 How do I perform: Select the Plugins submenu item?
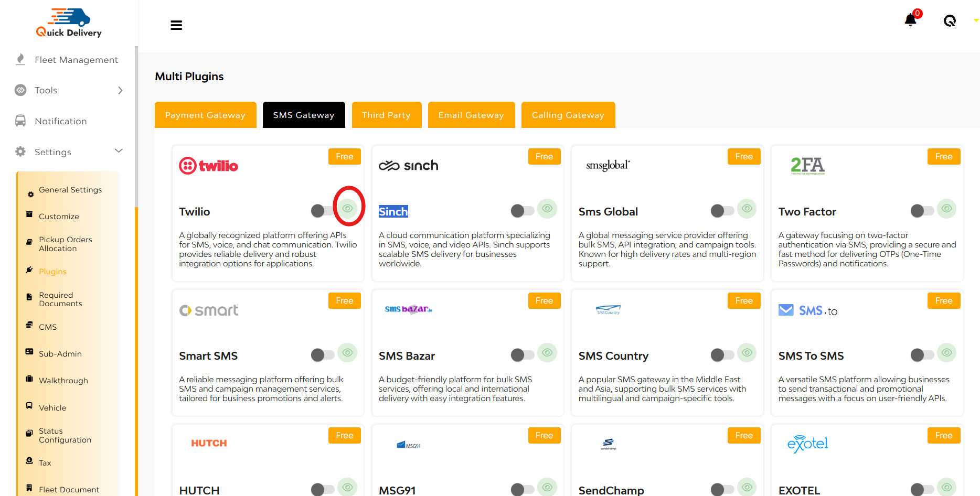click(52, 272)
